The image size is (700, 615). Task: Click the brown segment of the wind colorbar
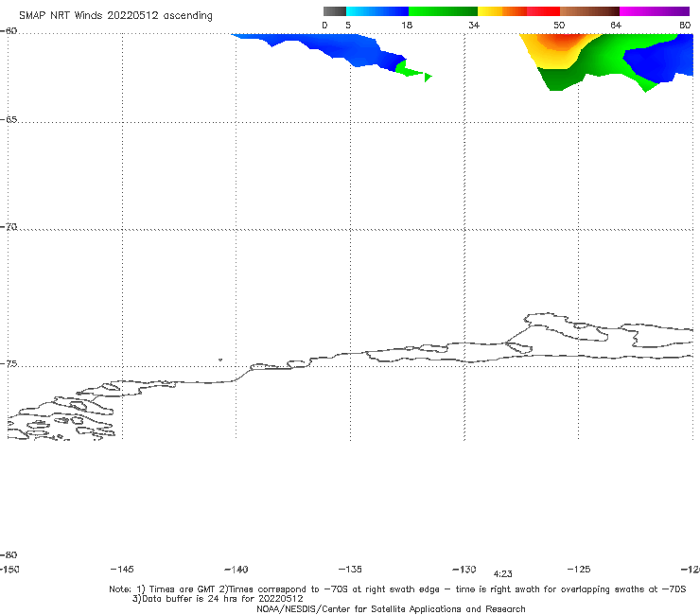coord(589,11)
